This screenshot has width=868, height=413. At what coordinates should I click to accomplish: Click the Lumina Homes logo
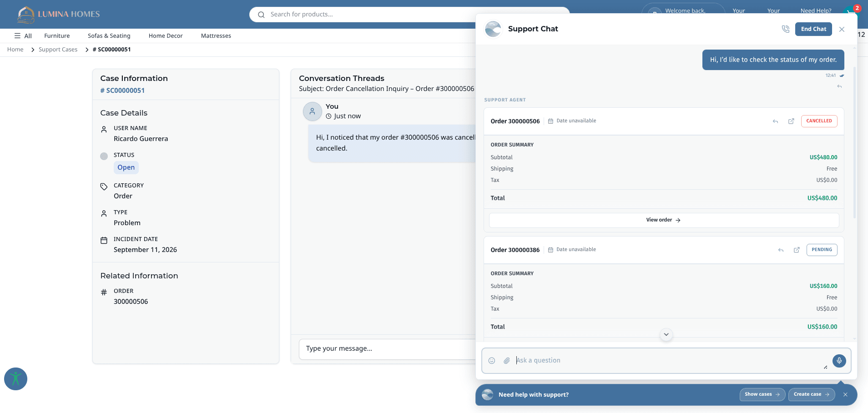tap(58, 14)
